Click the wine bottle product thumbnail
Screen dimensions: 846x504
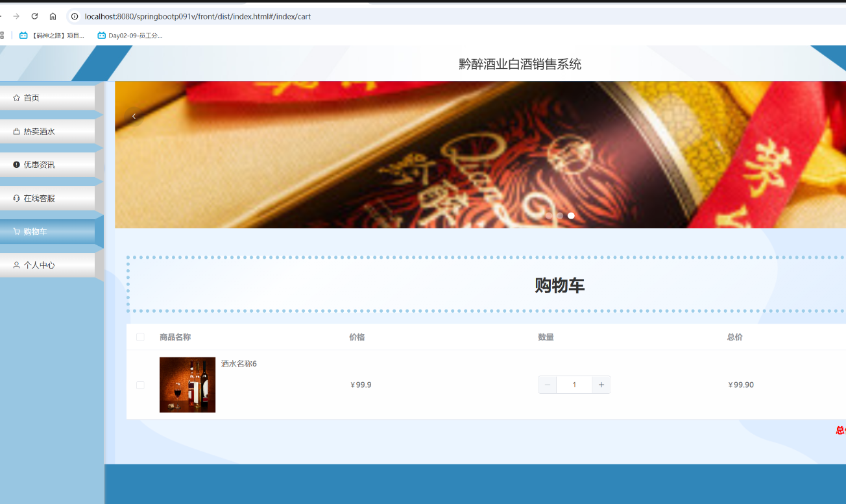(187, 385)
